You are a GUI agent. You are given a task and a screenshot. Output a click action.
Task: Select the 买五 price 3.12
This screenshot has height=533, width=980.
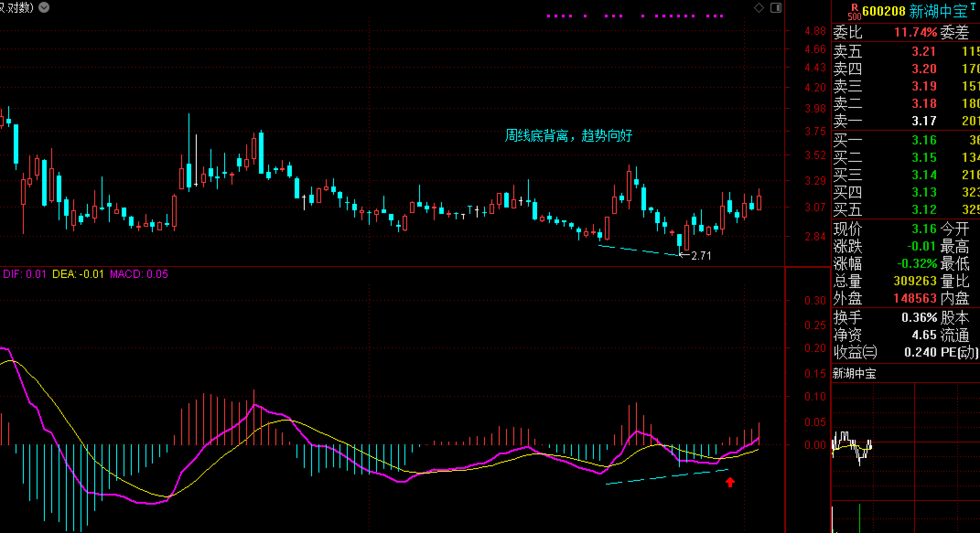(924, 210)
